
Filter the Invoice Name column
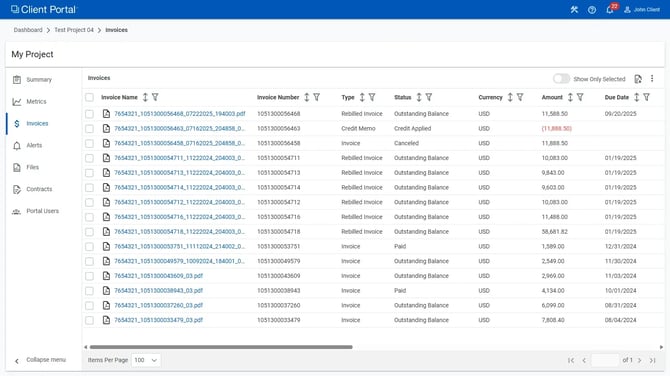[155, 97]
